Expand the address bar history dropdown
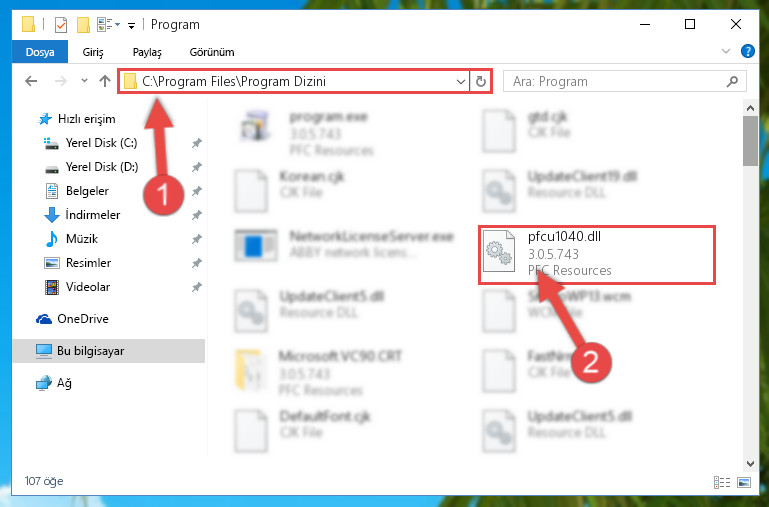This screenshot has width=769, height=507. click(461, 81)
